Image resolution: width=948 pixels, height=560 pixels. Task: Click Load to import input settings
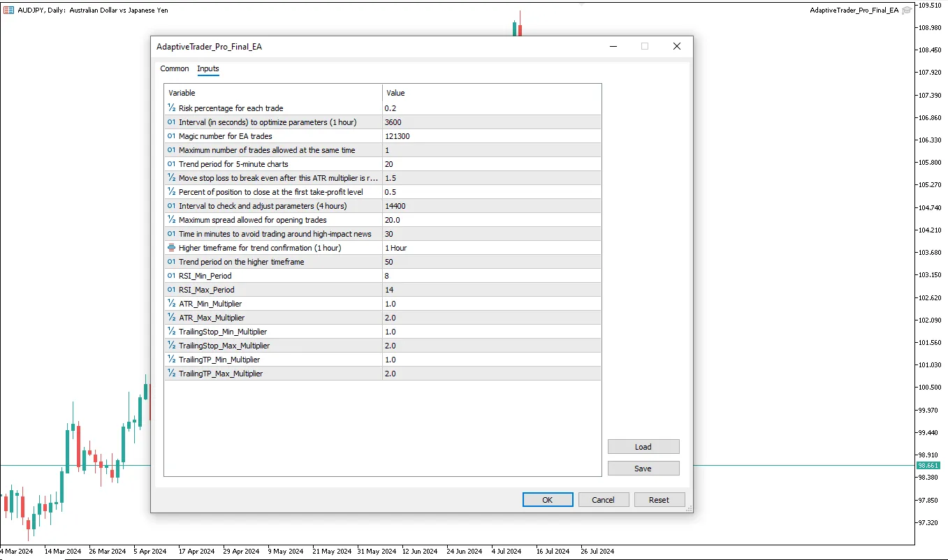pyautogui.click(x=643, y=447)
